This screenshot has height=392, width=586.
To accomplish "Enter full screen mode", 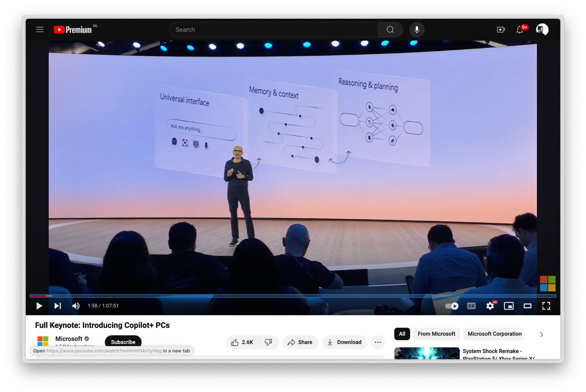I will (546, 306).
